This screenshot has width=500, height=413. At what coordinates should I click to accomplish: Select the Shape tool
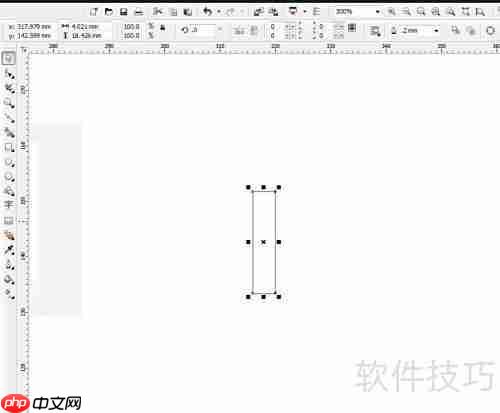tap(9, 74)
